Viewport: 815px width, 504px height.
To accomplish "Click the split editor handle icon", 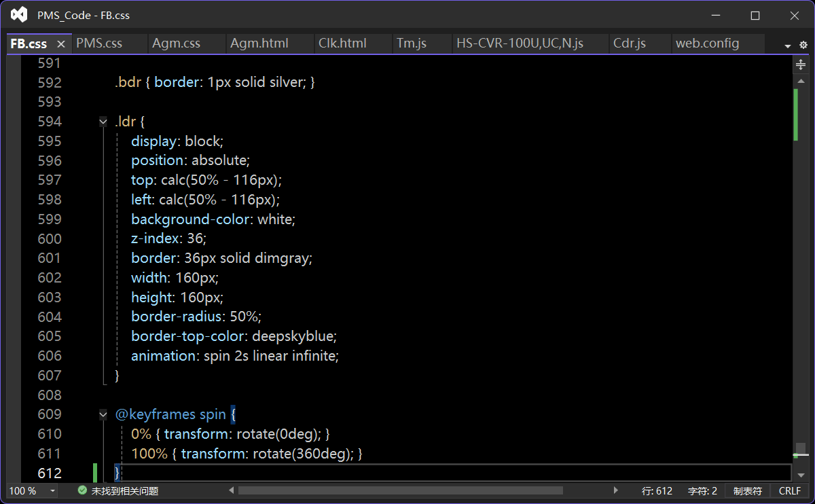I will [x=801, y=65].
